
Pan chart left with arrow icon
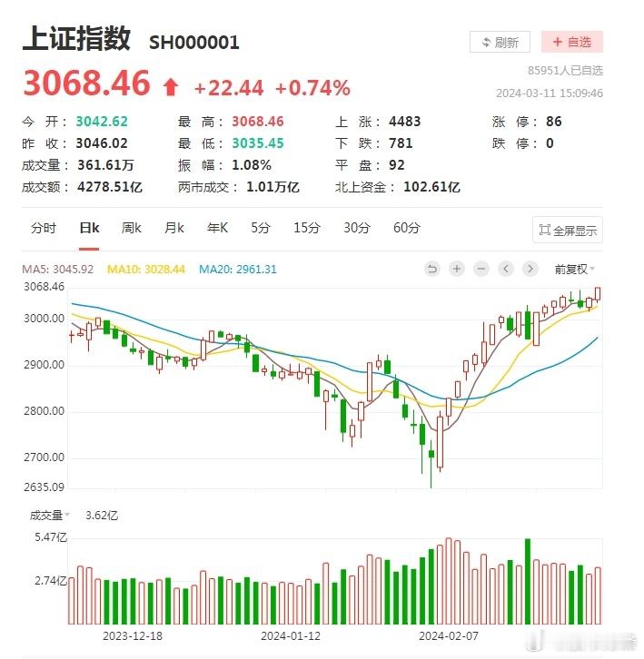click(506, 269)
